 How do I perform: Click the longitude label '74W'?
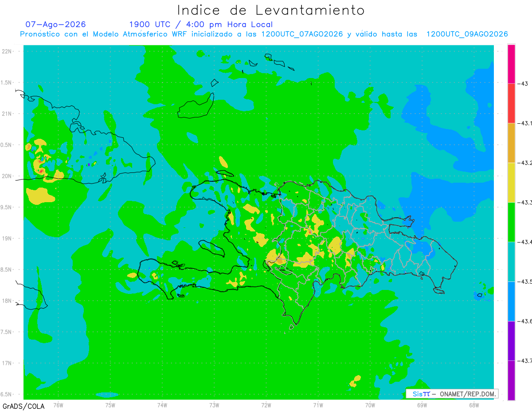[162, 405]
